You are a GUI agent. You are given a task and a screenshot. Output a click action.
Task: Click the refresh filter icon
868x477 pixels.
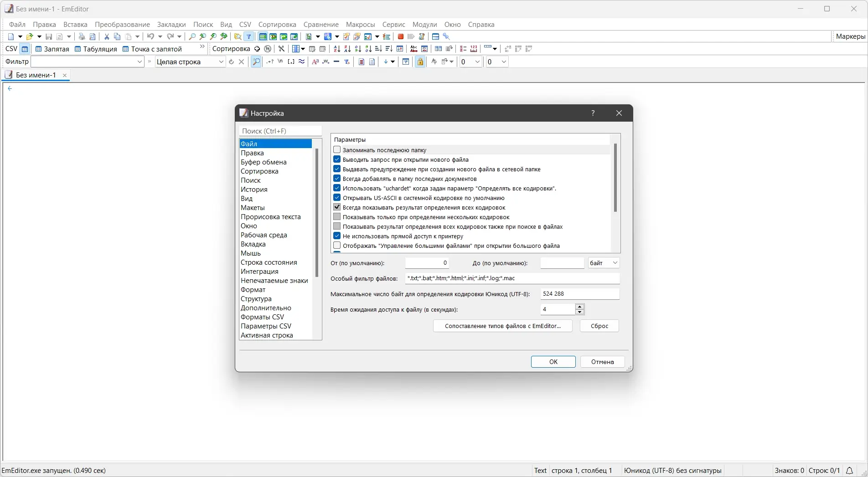(231, 62)
